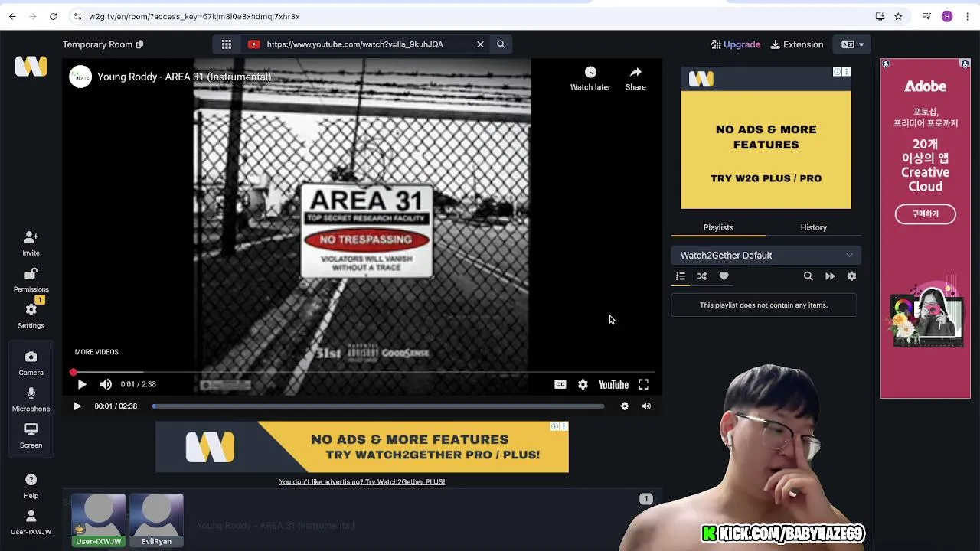
Task: Click the channel avatar on the video
Action: (x=80, y=77)
